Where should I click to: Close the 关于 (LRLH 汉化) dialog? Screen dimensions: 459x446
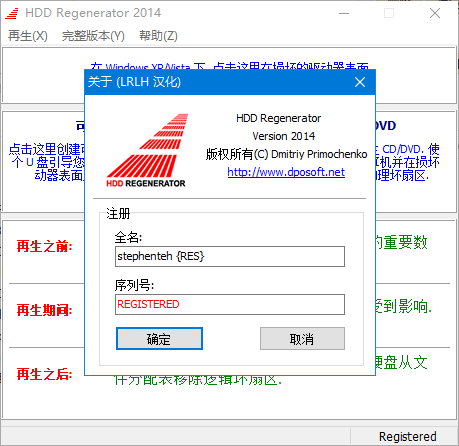click(360, 82)
